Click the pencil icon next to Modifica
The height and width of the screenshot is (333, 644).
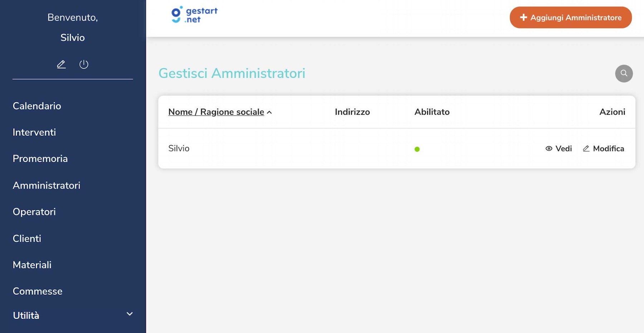click(x=586, y=149)
